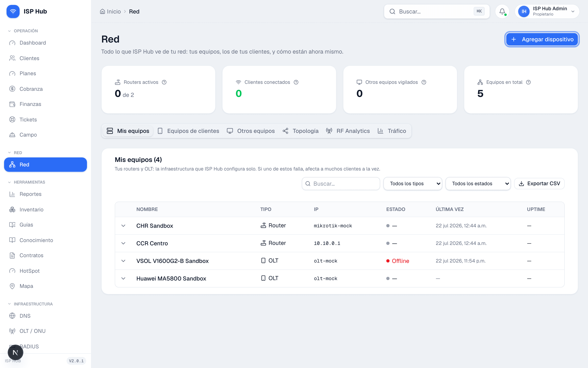Viewport: 588px width, 368px height.
Task: Click the Clientes people icon in sidebar
Action: (x=12, y=58)
